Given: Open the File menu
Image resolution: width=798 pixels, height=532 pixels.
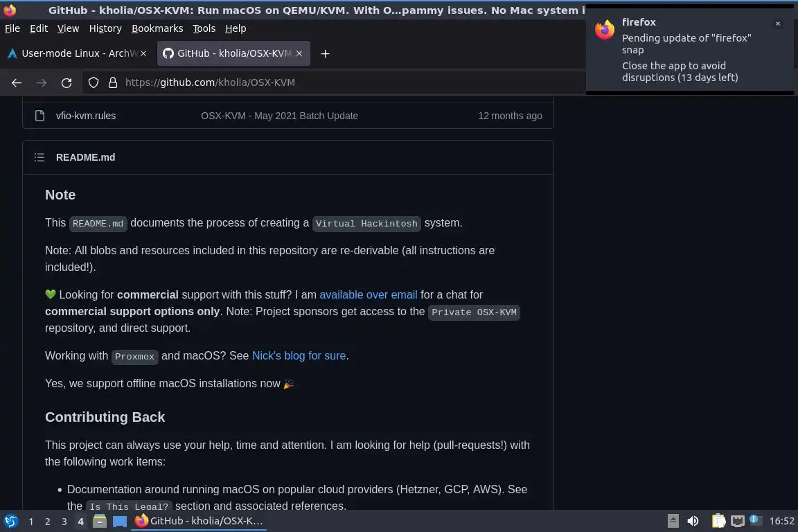Looking at the screenshot, I should click(12, 28).
